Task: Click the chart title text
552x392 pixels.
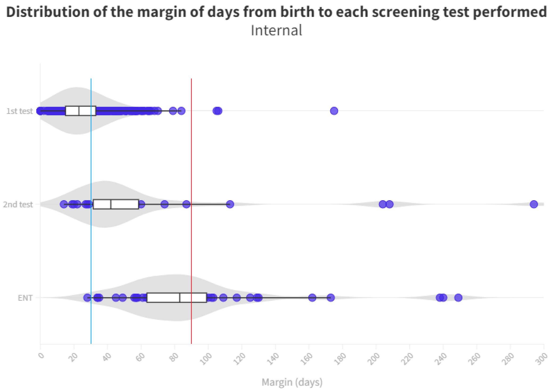Action: click(x=276, y=12)
